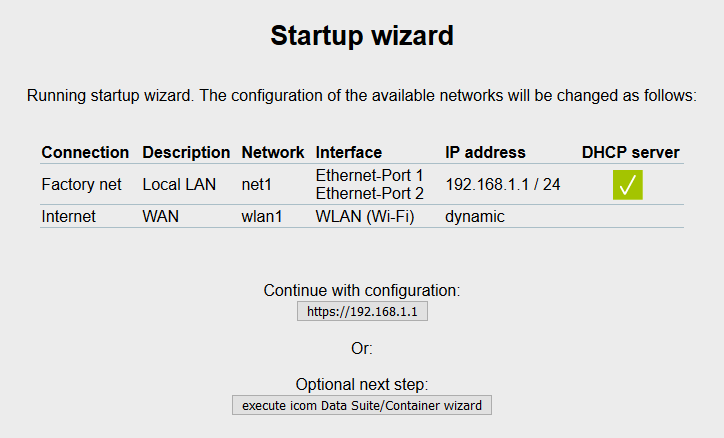Execute icom Data Suite/Container wizard button
This screenshot has width=724, height=438.
(362, 405)
